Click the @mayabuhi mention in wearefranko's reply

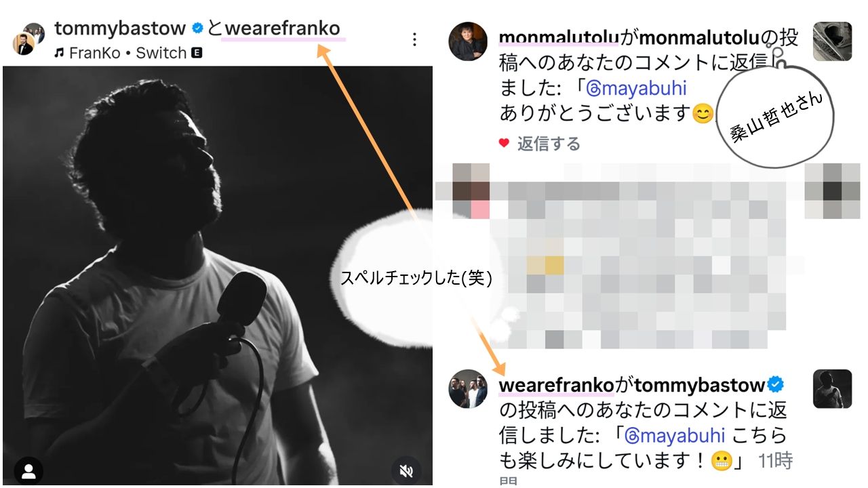click(674, 434)
